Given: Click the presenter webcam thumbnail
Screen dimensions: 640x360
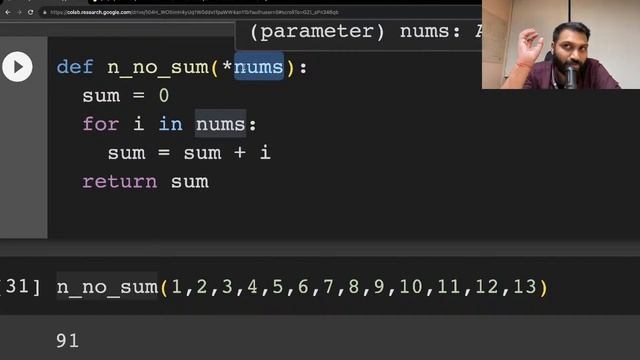Looking at the screenshot, I should (x=561, y=44).
